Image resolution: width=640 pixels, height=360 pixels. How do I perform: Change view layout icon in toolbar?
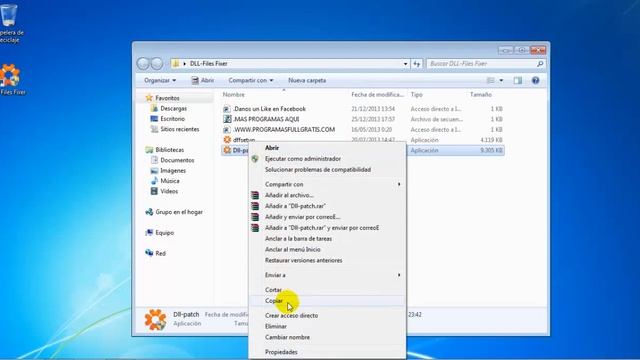[x=491, y=80]
